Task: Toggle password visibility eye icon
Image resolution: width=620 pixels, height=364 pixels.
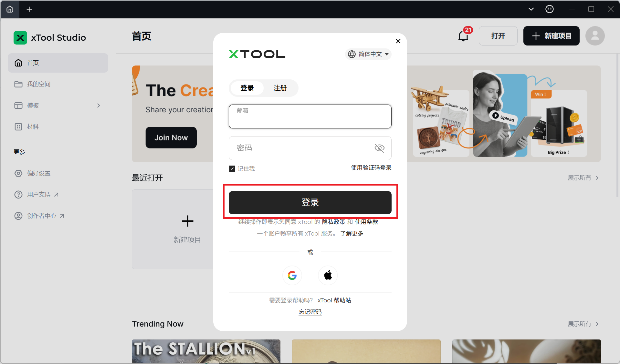Action: tap(379, 148)
